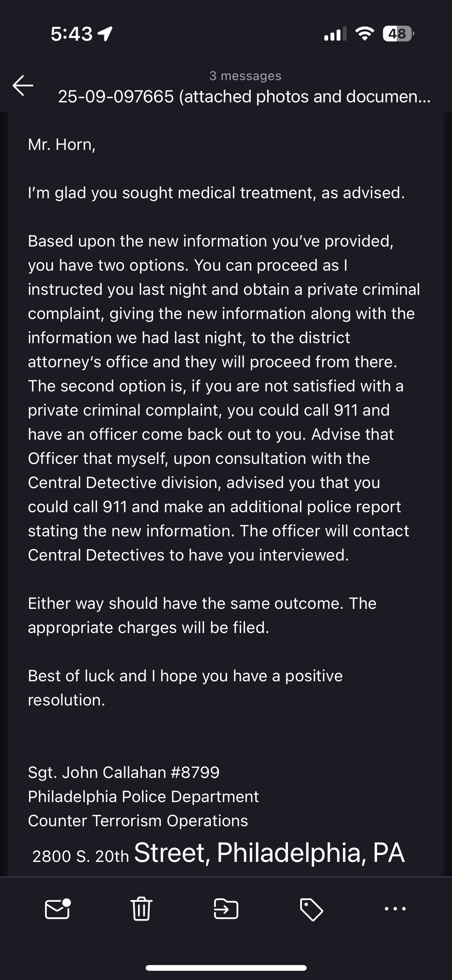Tap the battery indicator showing 48
Screen dimensions: 452x980
point(398,34)
